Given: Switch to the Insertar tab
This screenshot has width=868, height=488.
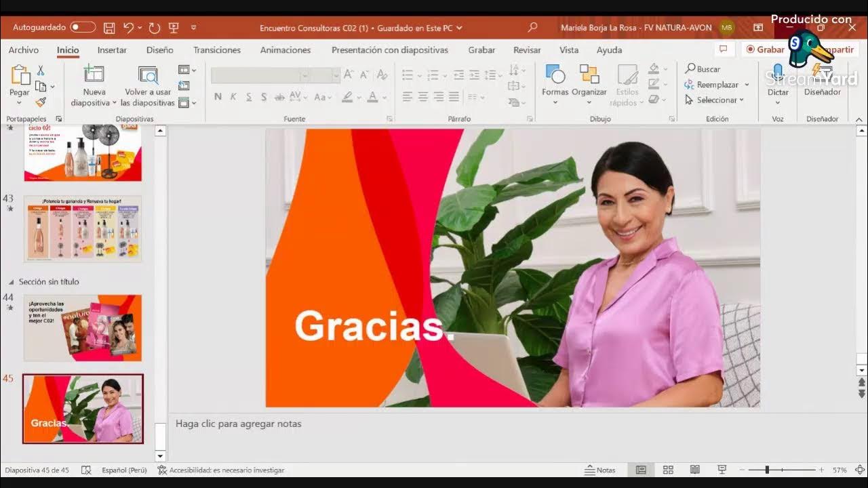Looking at the screenshot, I should point(112,50).
